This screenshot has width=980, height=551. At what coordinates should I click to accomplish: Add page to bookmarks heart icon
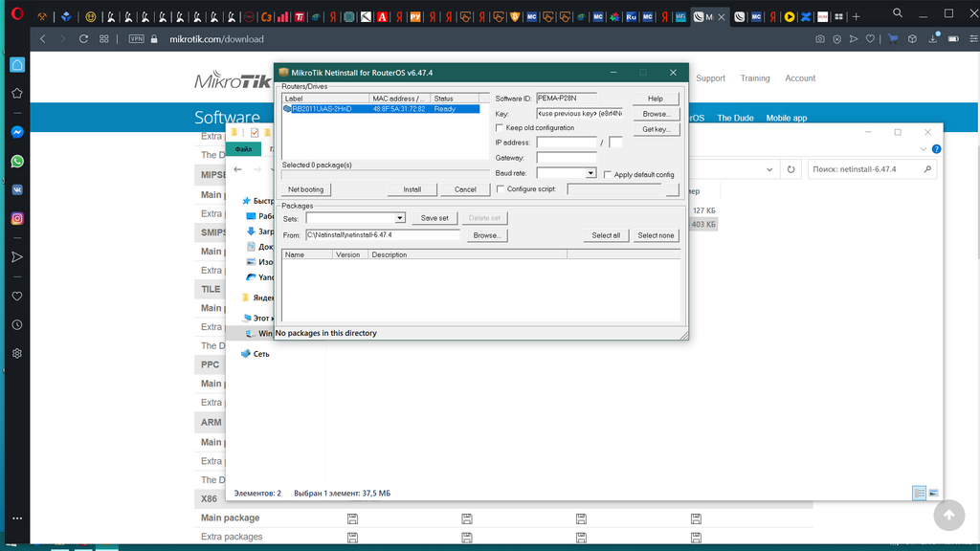[x=870, y=38]
